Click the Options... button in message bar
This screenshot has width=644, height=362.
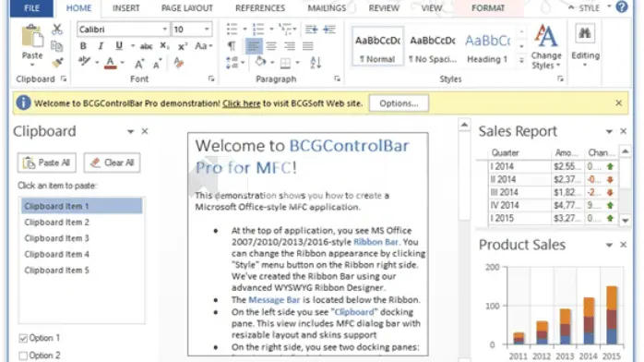[x=399, y=103]
